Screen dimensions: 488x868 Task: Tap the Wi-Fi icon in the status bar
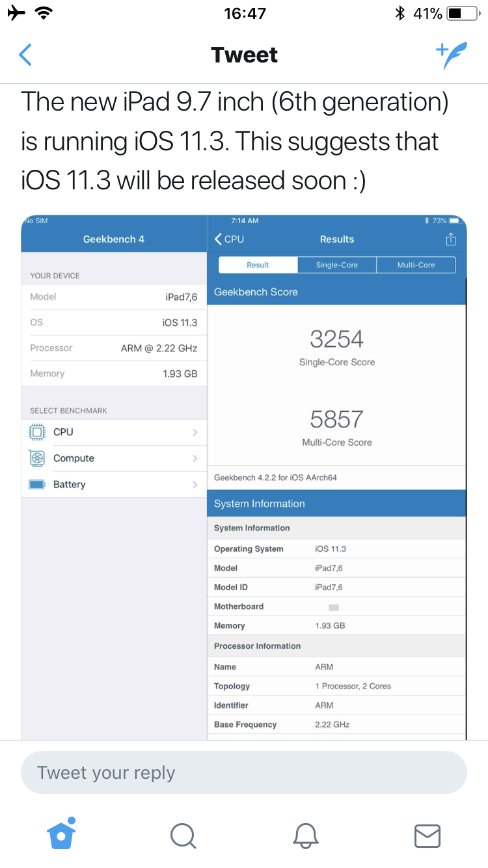pyautogui.click(x=44, y=12)
